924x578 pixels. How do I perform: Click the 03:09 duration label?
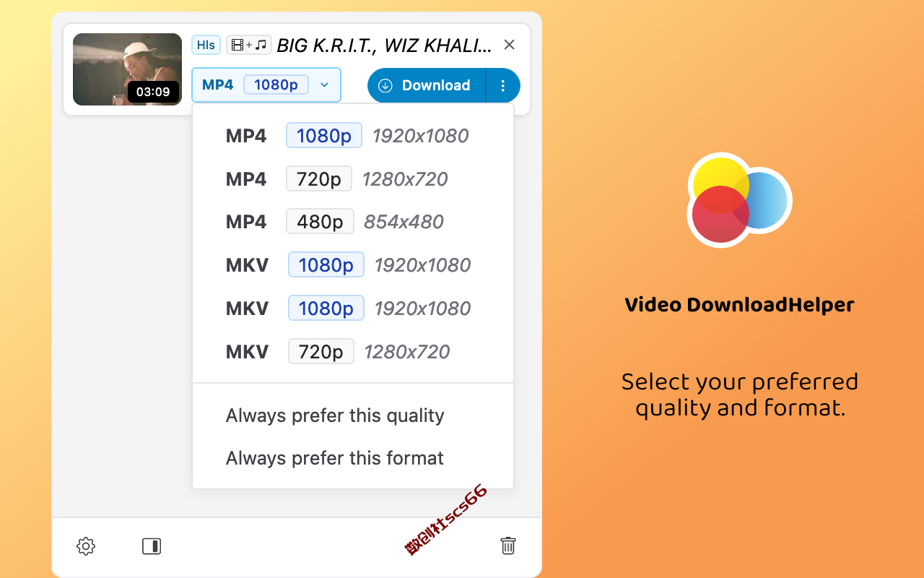(x=153, y=92)
